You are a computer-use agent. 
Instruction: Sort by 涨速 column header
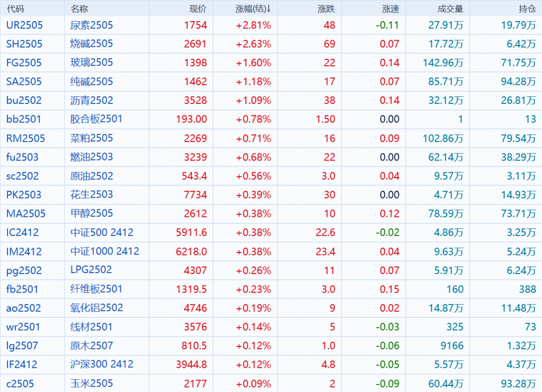390,9
